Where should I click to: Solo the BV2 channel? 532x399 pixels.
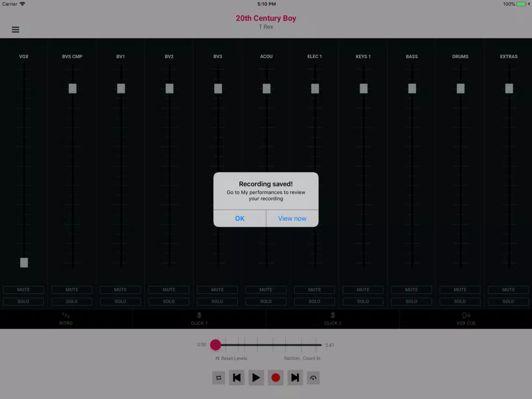[169, 301]
